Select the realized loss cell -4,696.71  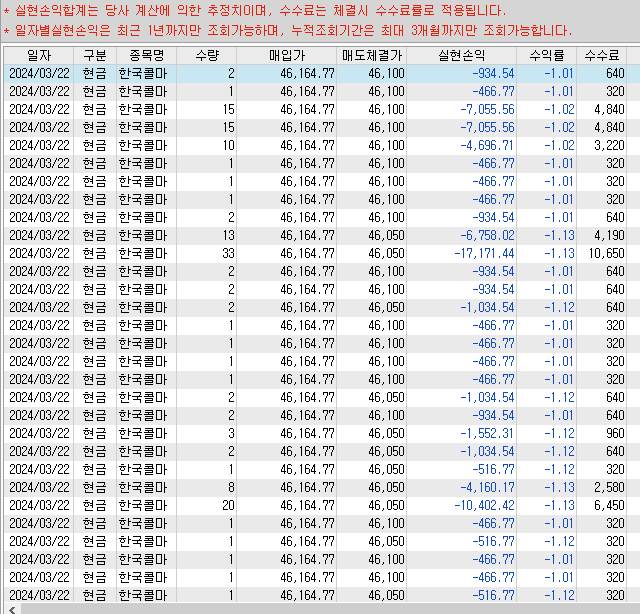[x=462, y=145]
